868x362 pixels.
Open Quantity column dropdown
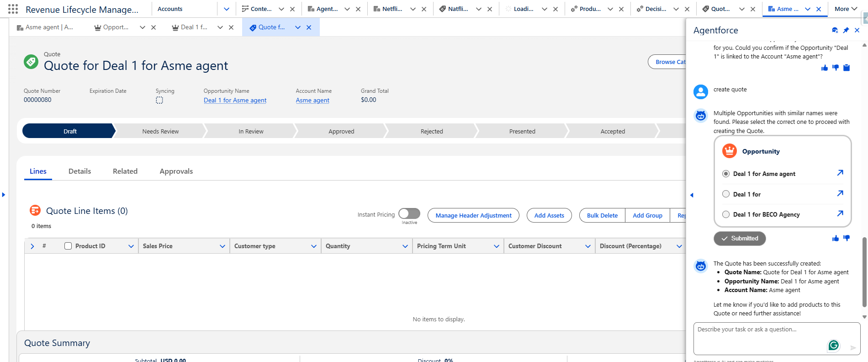(405, 246)
